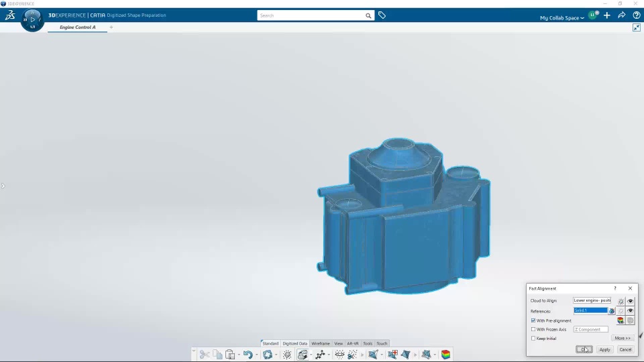Toggle full screen expand icon
Screen dimensions: 644x362
pyautogui.click(x=637, y=27)
